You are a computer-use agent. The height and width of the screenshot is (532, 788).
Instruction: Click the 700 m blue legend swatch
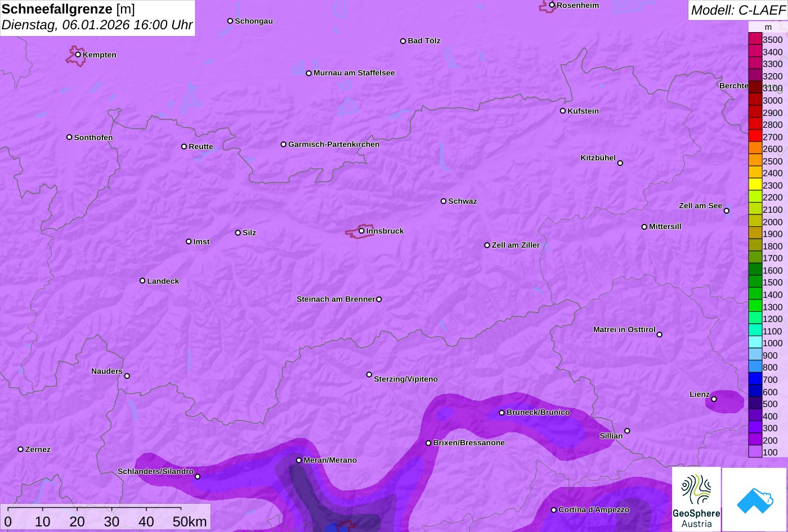pos(755,378)
